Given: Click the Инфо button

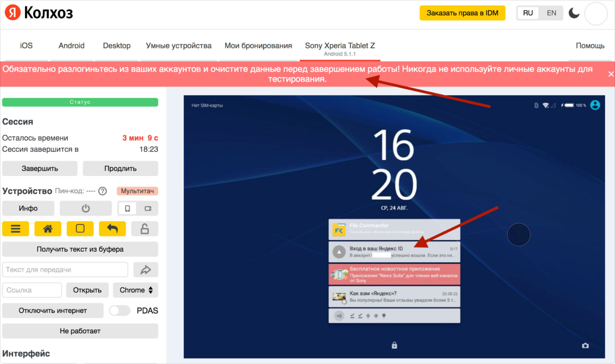Looking at the screenshot, I should tap(28, 208).
